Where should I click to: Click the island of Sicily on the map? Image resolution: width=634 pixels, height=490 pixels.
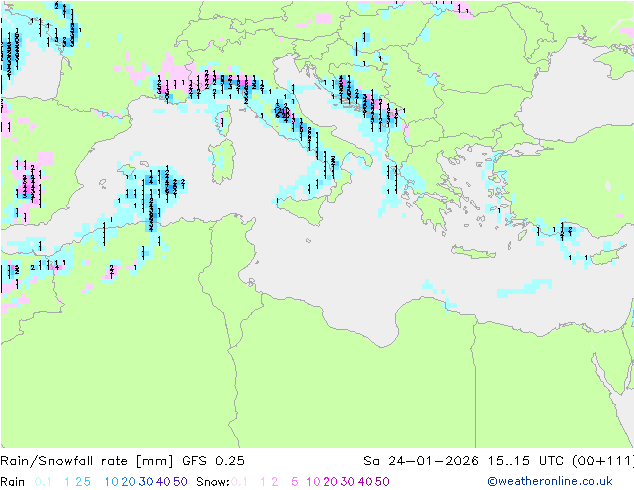pyautogui.click(x=304, y=208)
